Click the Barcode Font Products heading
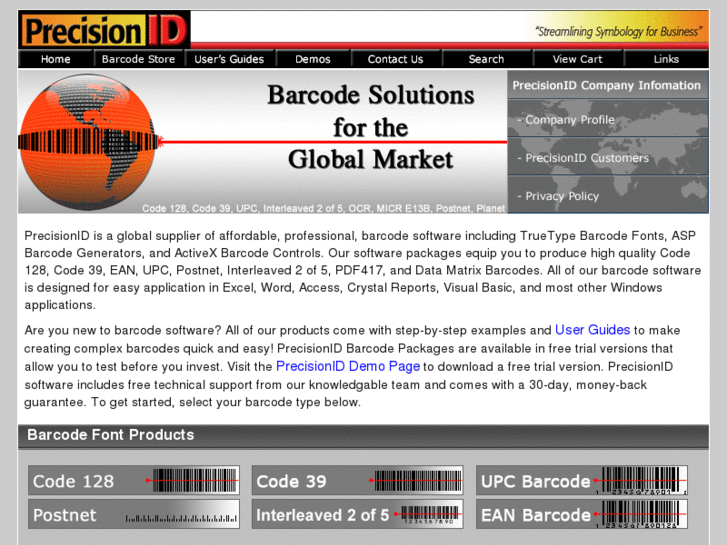The height and width of the screenshot is (545, 727). click(110, 435)
